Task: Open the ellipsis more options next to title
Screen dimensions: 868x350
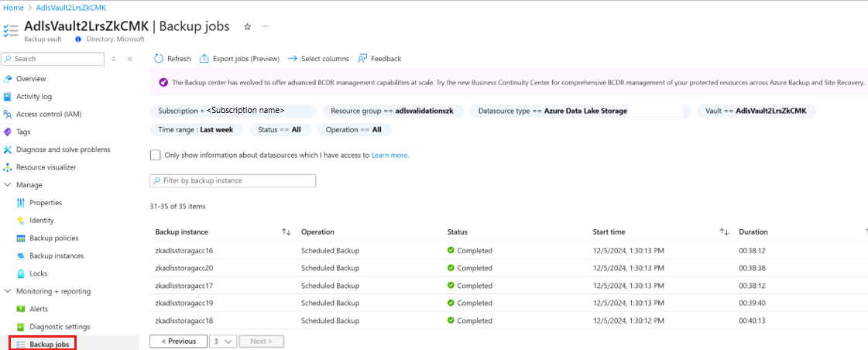Action: point(265,26)
